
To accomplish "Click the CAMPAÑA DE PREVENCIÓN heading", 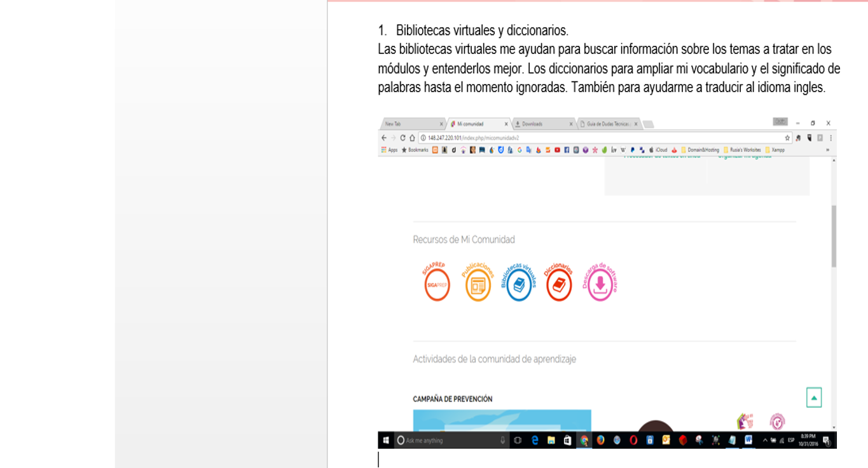I will [453, 399].
